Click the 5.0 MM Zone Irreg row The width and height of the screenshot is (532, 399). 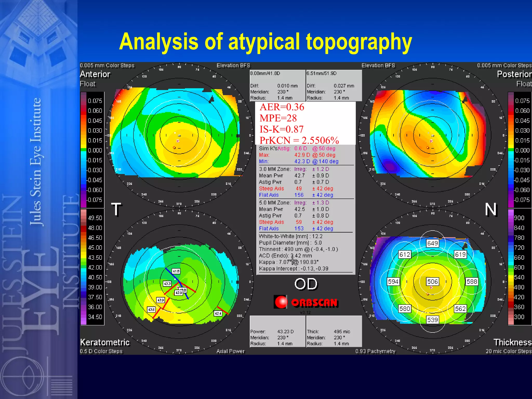[294, 203]
